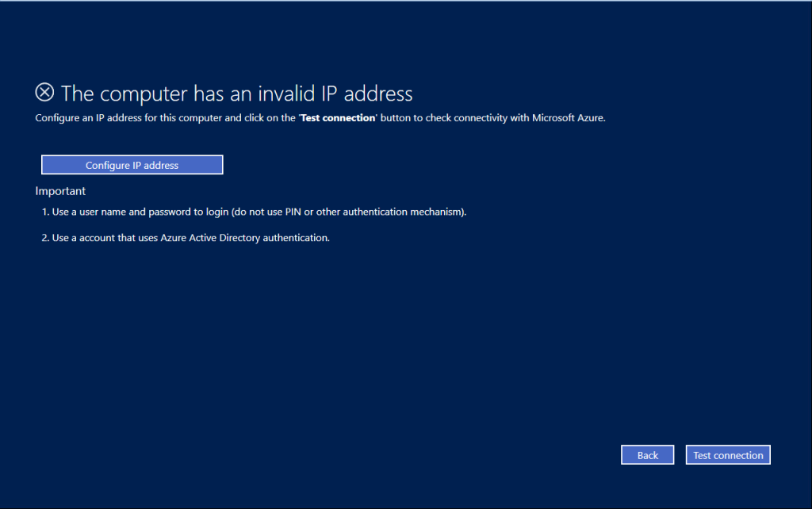The image size is (812, 509).
Task: Click the Test connection button
Action: click(x=728, y=455)
